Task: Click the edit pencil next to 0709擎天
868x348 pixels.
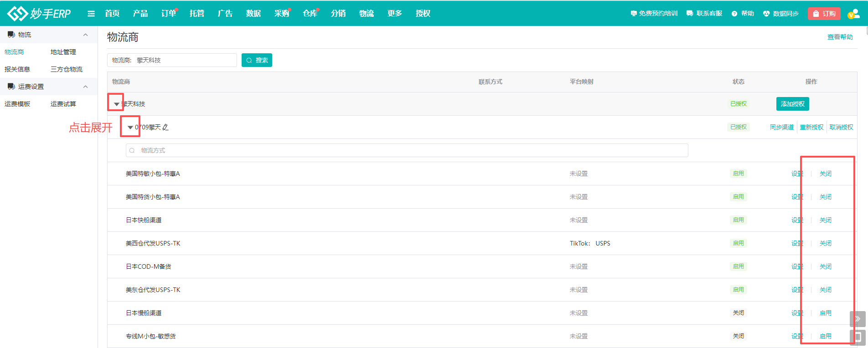Action: (x=165, y=128)
